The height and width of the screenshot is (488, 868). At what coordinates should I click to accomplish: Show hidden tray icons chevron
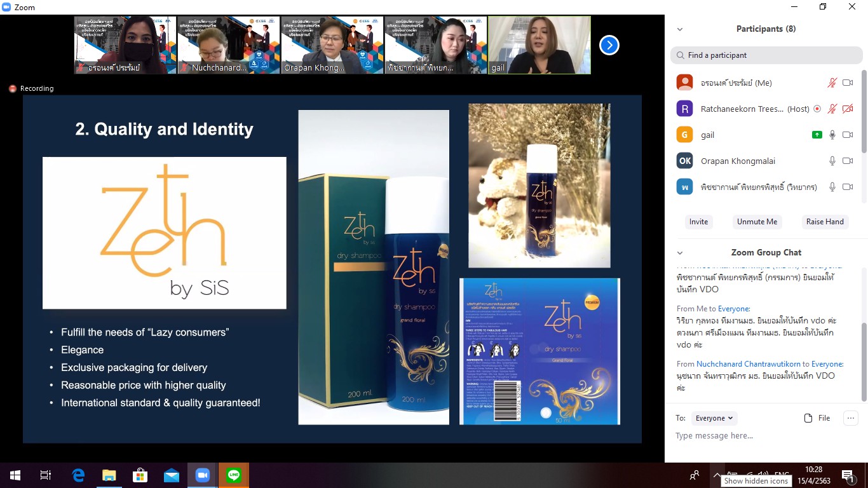pyautogui.click(x=717, y=475)
